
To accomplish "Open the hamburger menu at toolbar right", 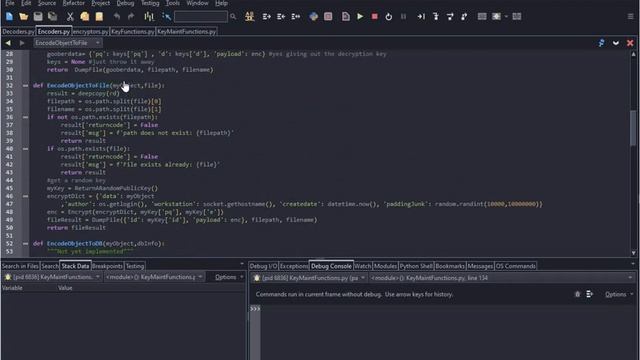I will [x=630, y=16].
